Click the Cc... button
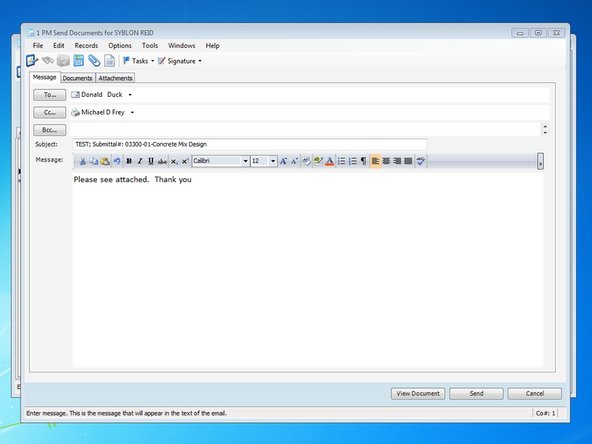Image resolution: width=592 pixels, height=444 pixels. coord(49,113)
